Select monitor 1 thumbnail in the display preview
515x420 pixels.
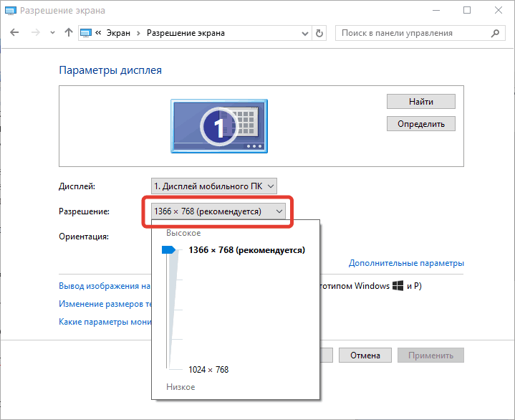pyautogui.click(x=218, y=125)
